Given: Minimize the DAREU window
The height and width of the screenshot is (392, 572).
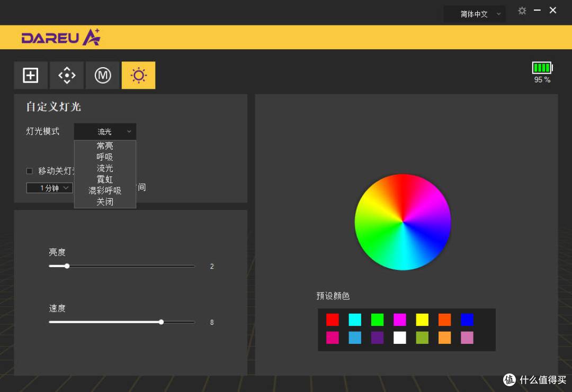Looking at the screenshot, I should [537, 11].
